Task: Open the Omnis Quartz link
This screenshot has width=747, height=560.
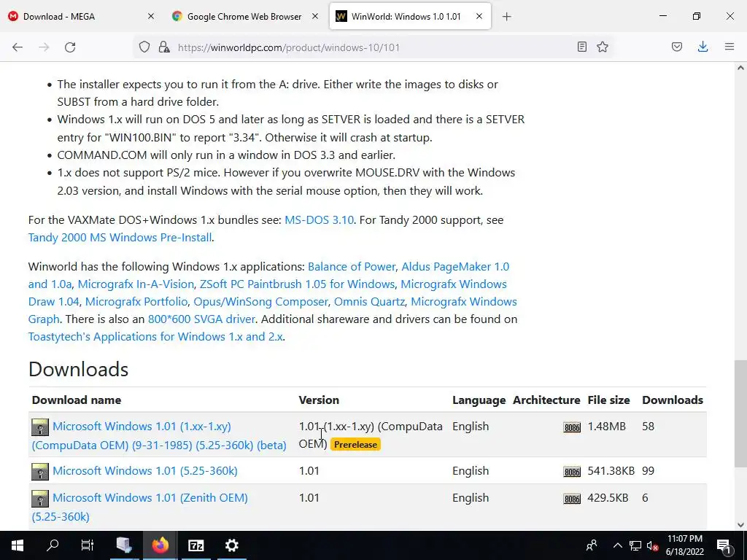Action: pyautogui.click(x=369, y=302)
